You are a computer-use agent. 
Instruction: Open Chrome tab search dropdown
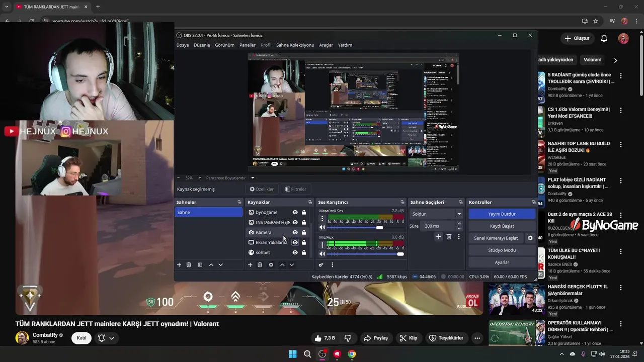7,7
